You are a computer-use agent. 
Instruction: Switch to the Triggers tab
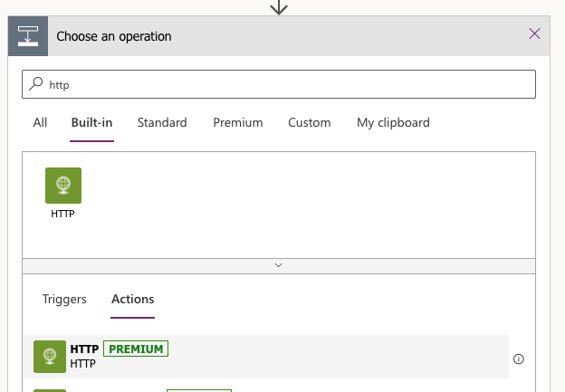point(64,299)
